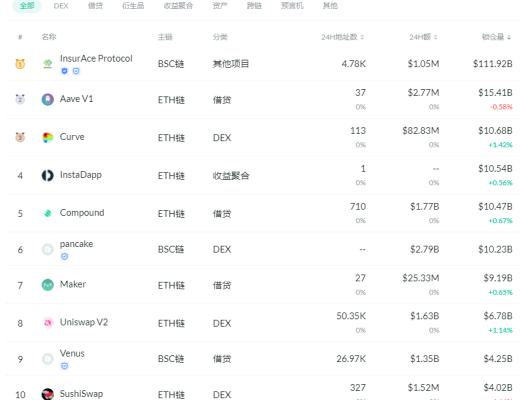This screenshot has height=400, width=520.
Task: Open the Uniswap V2 project link
Action: [84, 322]
